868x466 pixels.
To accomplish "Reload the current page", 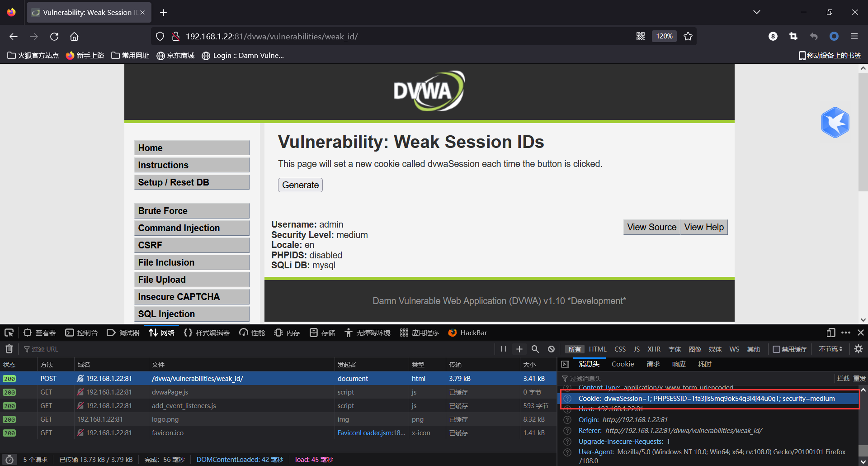I will [x=54, y=37].
